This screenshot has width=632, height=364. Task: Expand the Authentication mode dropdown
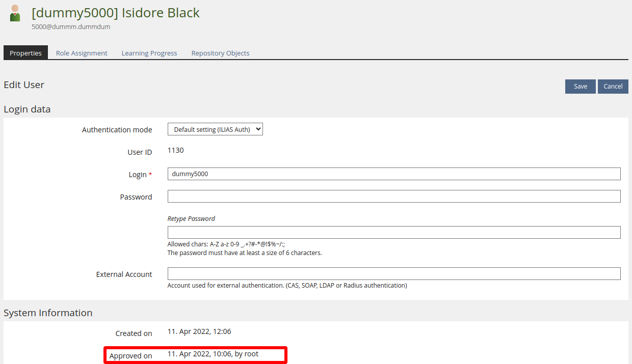tap(215, 129)
